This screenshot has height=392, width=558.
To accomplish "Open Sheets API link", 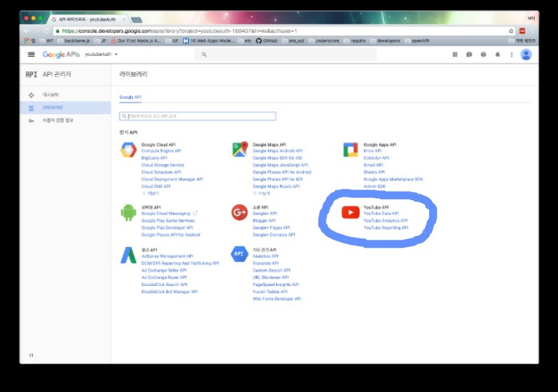I will pos(374,172).
